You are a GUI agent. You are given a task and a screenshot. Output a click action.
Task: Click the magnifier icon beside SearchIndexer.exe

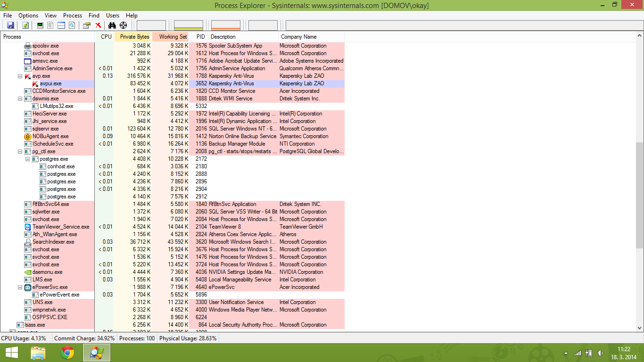click(28, 242)
